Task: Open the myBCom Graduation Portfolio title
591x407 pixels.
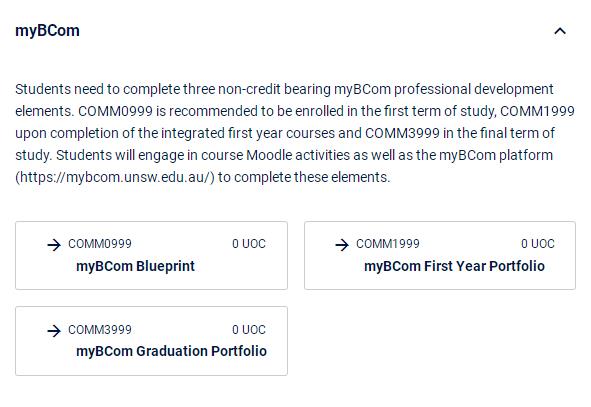Action: 171,351
